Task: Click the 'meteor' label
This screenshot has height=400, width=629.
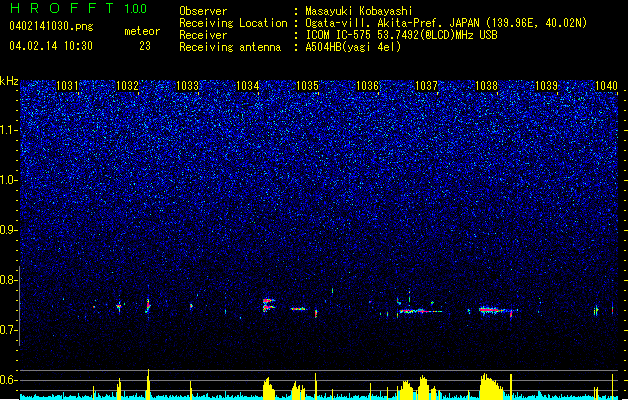Action: (x=142, y=31)
